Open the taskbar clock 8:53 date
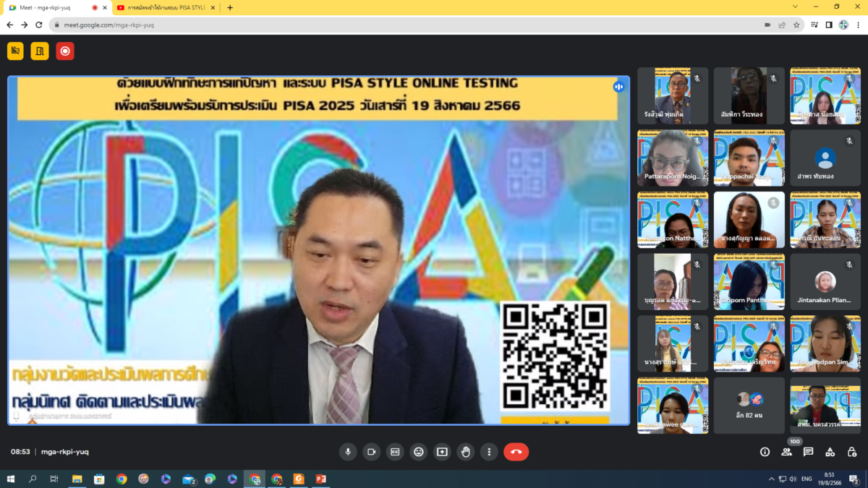This screenshot has width=868, height=488. pyautogui.click(x=829, y=479)
